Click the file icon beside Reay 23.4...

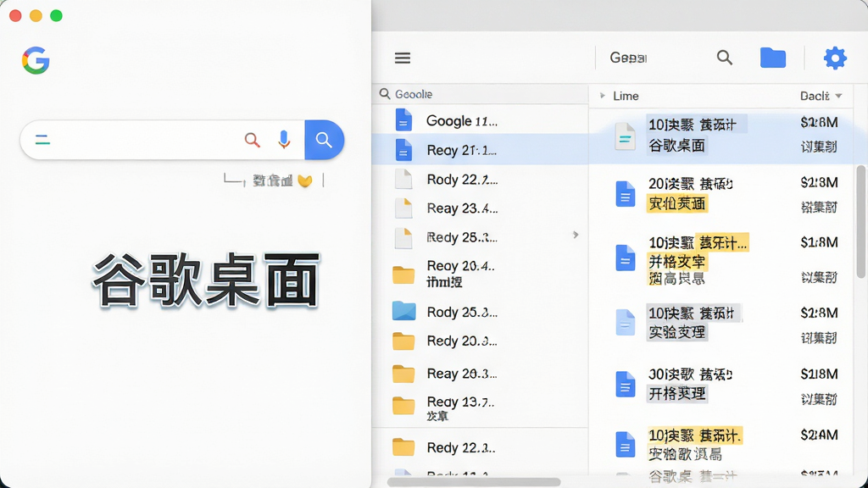tap(403, 208)
